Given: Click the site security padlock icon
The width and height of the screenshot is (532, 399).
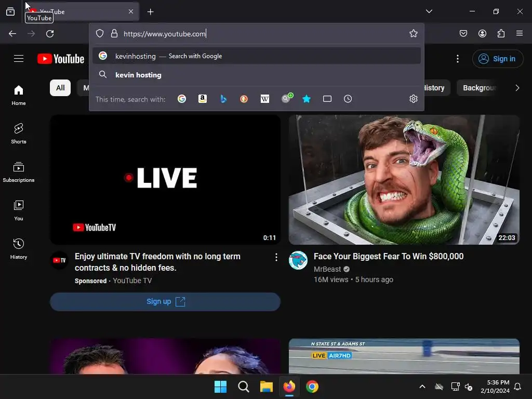Looking at the screenshot, I should (114, 34).
